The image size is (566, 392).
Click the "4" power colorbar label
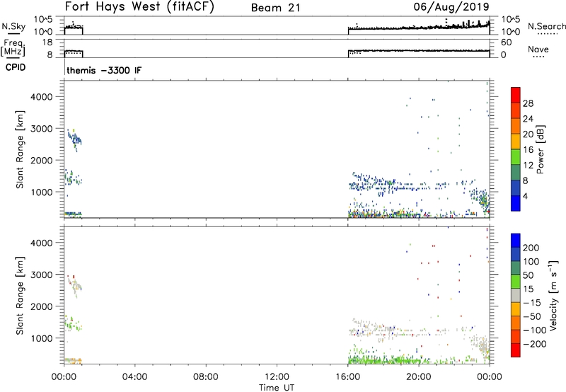[525, 196]
